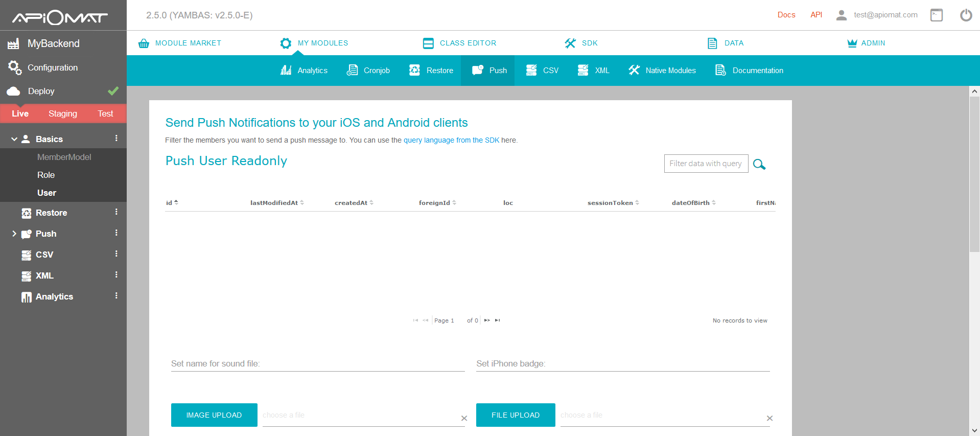Click the vertical scrollbar down arrow
980x436 pixels.
coord(974,430)
